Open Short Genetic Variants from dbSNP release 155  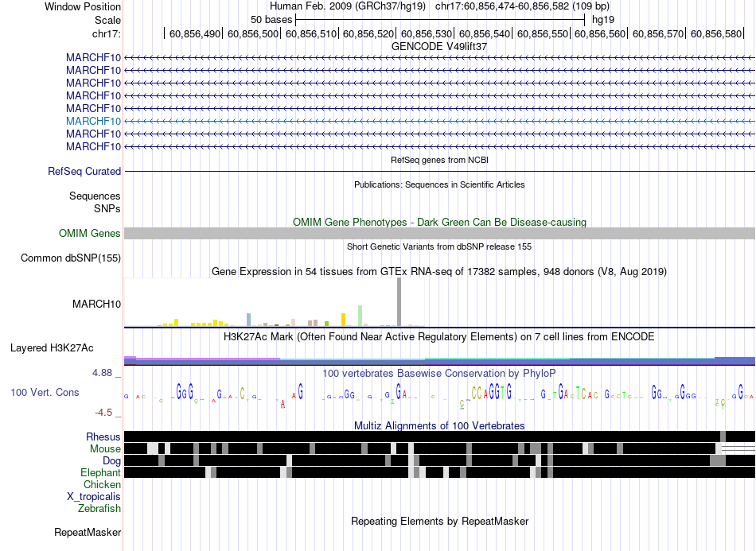[x=439, y=246]
